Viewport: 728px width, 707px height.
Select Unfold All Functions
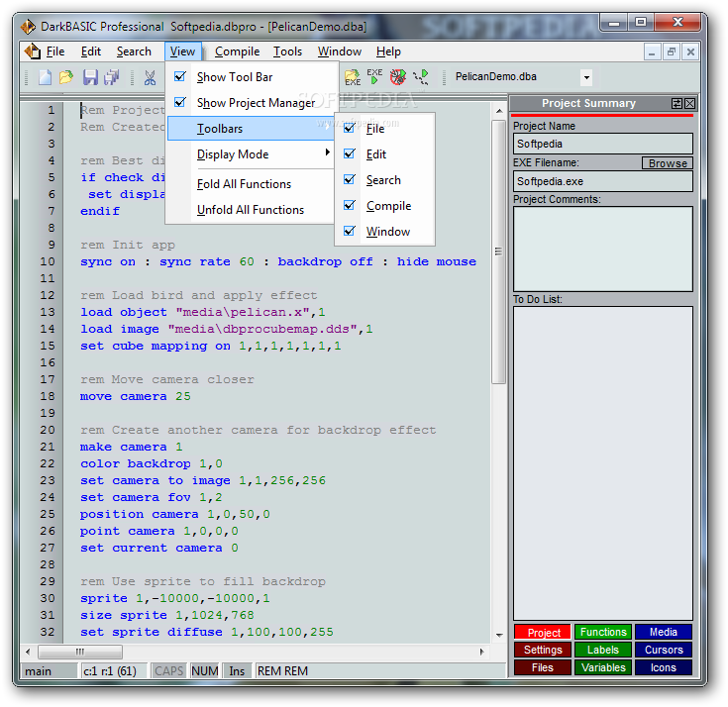click(251, 210)
